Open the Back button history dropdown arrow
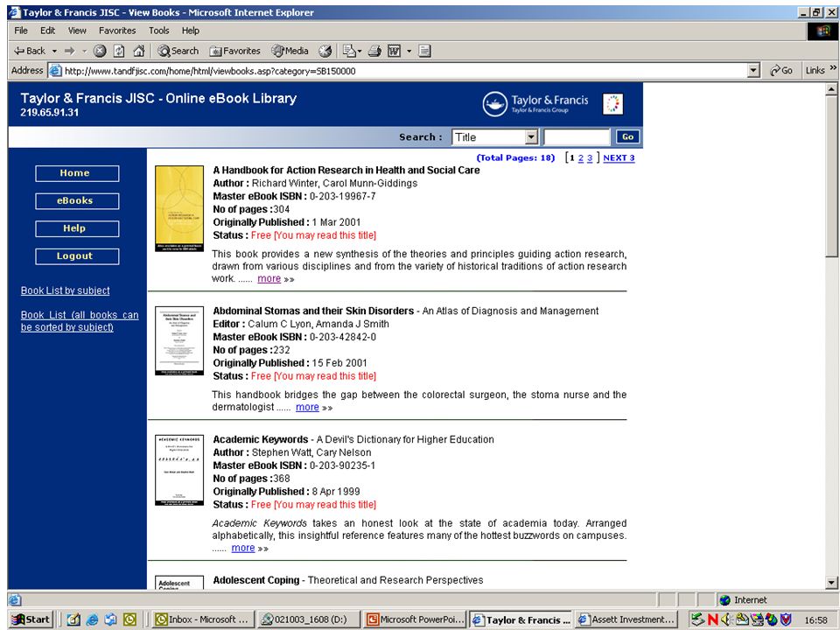The height and width of the screenshot is (630, 840). click(54, 51)
